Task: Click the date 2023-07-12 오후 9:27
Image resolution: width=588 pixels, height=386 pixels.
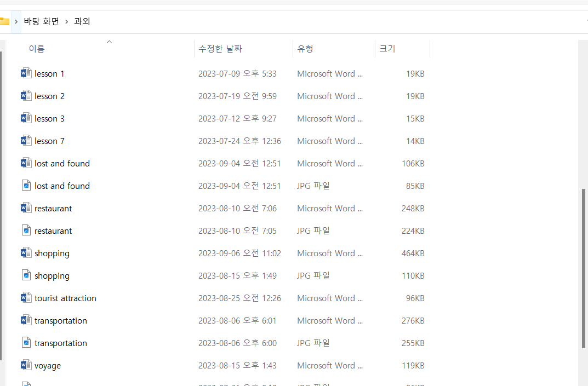Action: (237, 119)
